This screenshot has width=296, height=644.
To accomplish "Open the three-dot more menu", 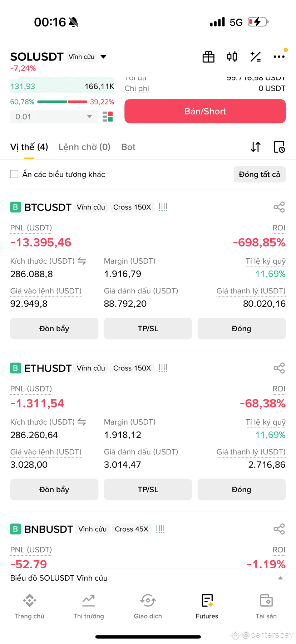I will 279,57.
